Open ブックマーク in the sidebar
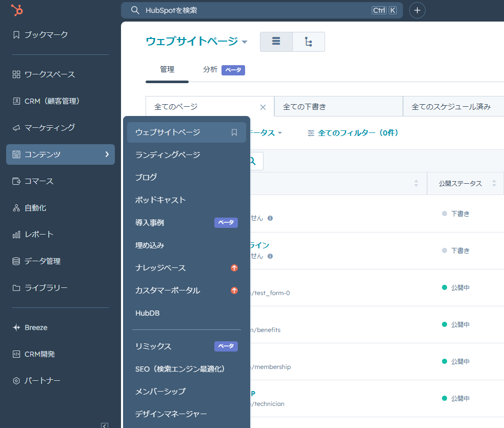The image size is (504, 428). pos(46,35)
